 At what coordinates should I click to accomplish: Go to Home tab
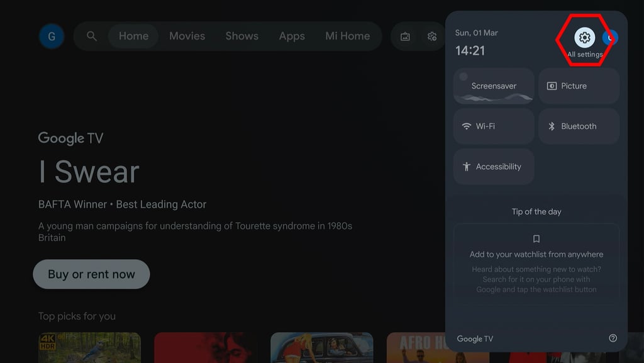tap(133, 36)
